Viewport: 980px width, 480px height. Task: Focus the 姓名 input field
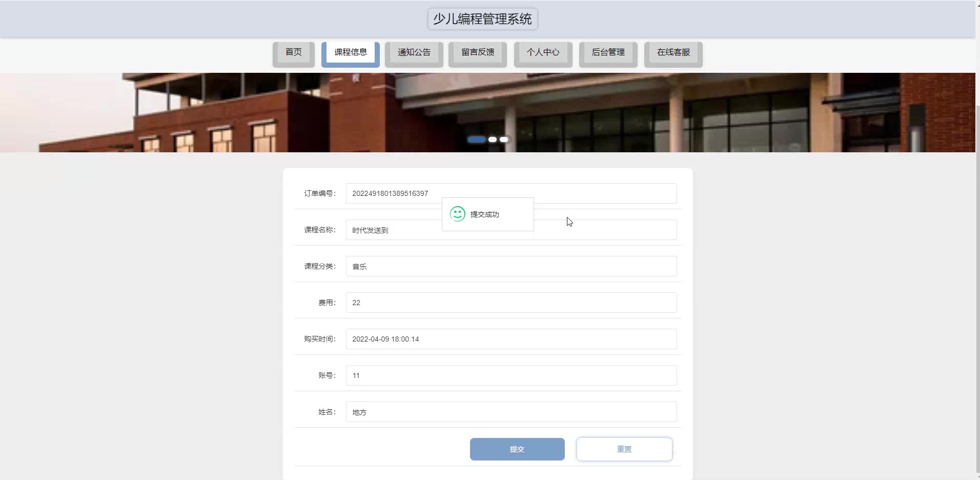click(x=511, y=412)
